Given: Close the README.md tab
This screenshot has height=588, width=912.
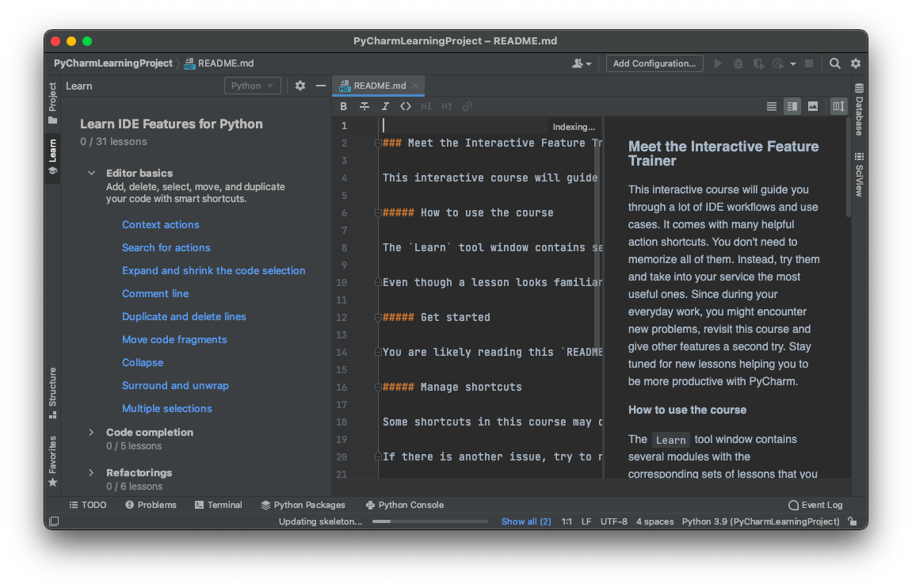Looking at the screenshot, I should tap(415, 86).
